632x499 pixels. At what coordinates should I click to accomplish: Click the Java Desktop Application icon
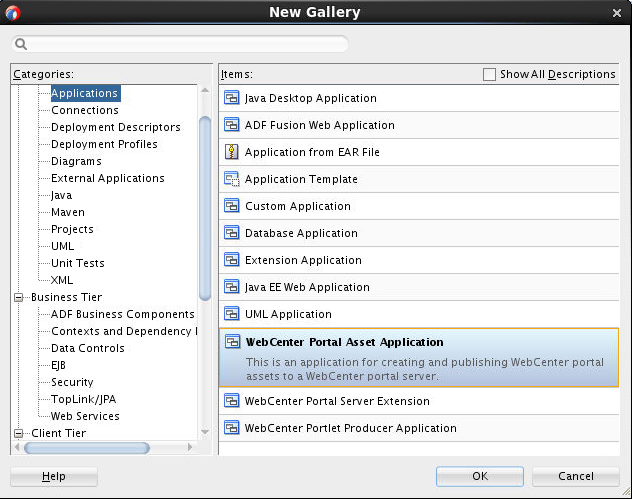[232, 98]
